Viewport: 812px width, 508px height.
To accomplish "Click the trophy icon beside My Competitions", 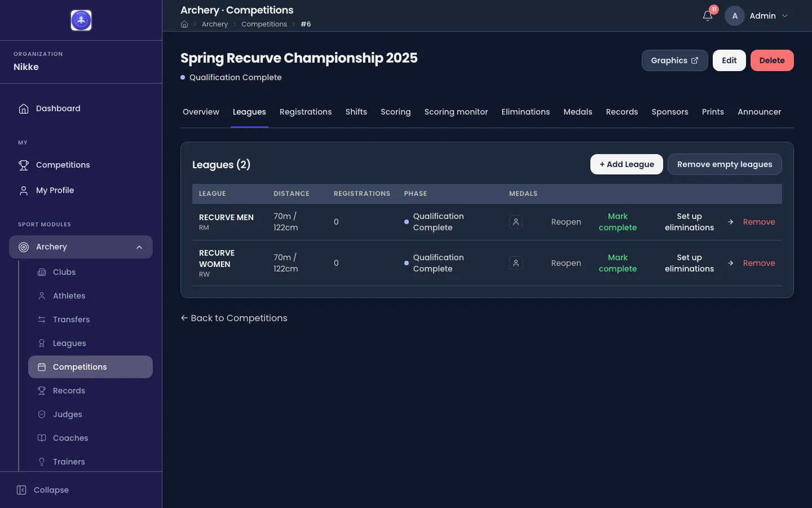I will pyautogui.click(x=24, y=165).
